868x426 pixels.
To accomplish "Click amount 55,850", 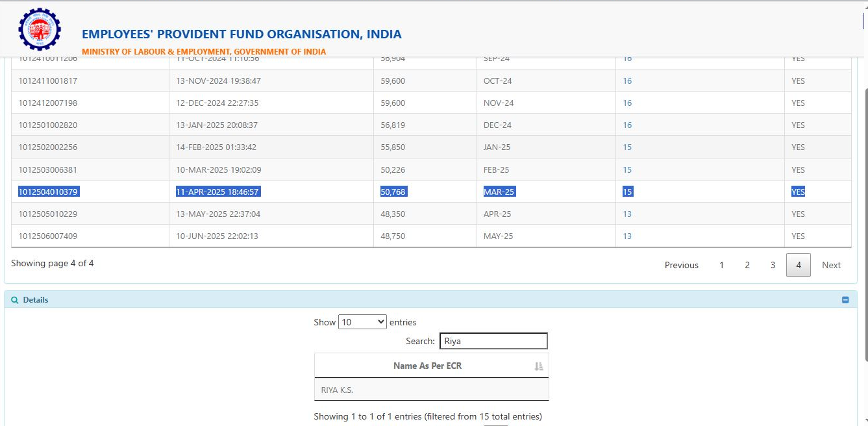I will [393, 147].
